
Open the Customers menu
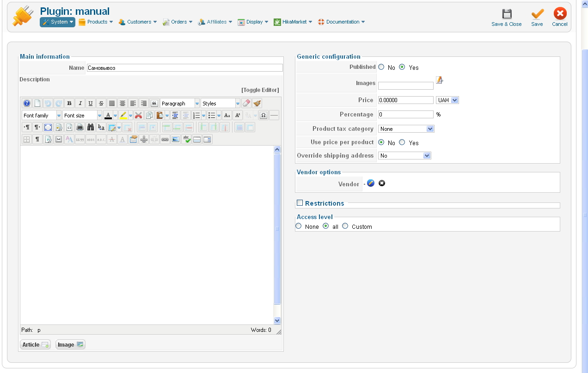138,22
